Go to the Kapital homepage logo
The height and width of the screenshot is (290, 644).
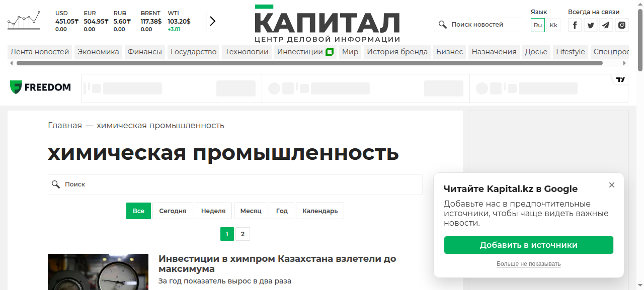[327, 24]
